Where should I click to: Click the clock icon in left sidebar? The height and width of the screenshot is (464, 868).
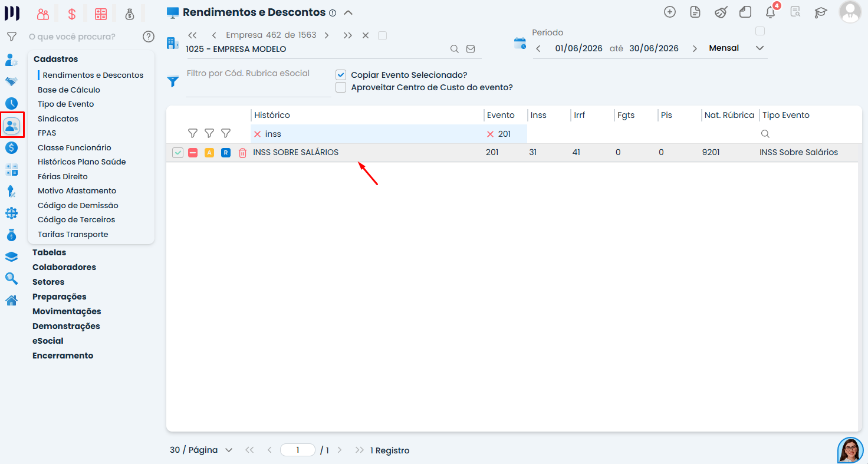click(x=11, y=103)
